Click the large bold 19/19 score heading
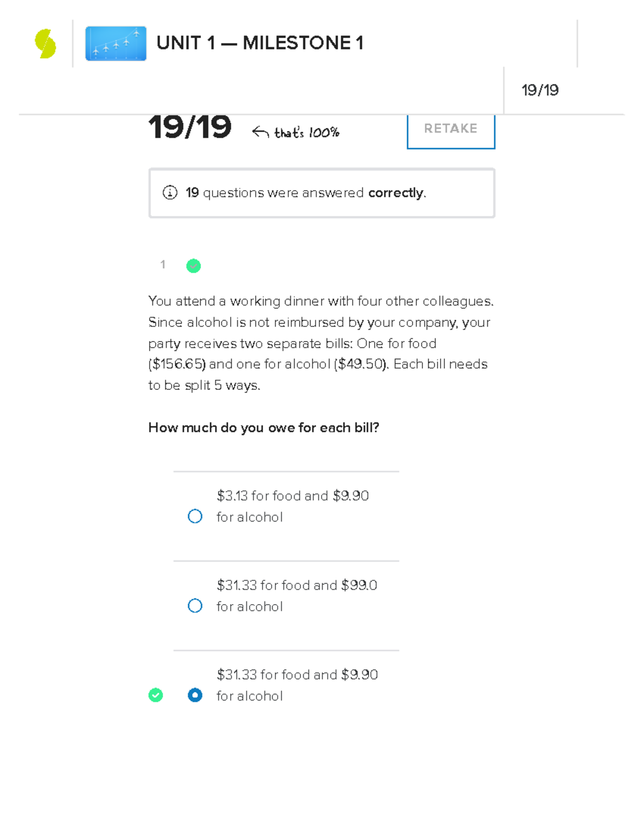 [190, 128]
